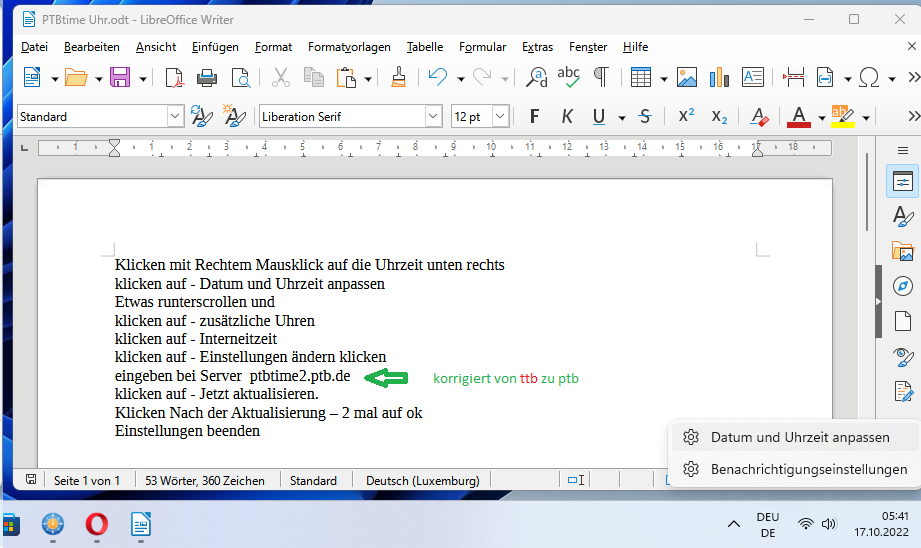
Task: Choose Benachrichtigungseinstellungen from context menu
Action: [x=794, y=469]
